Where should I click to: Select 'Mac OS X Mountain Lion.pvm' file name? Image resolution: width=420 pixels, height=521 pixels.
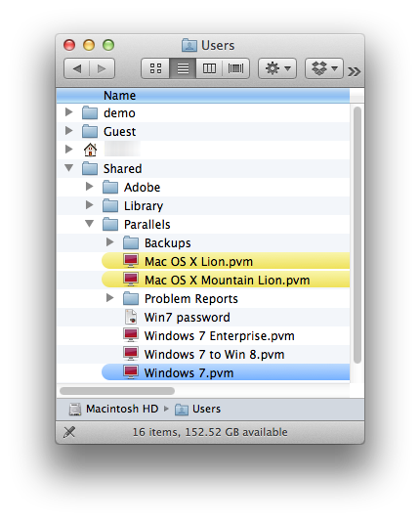(228, 281)
